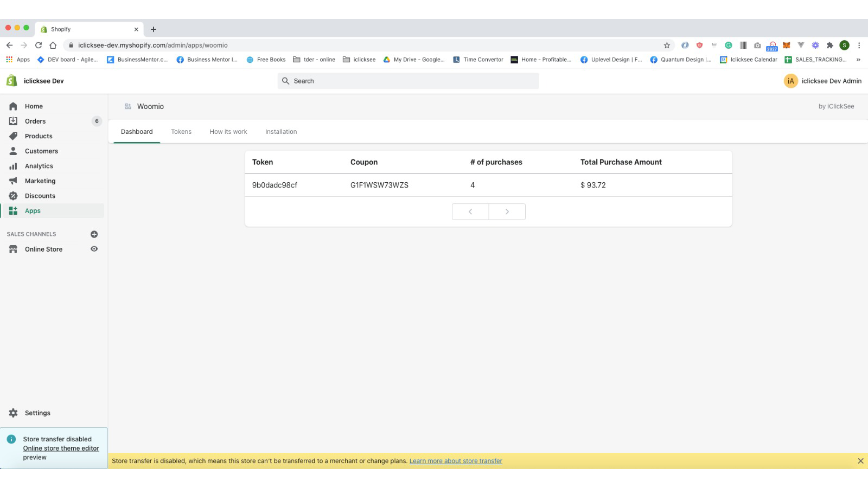Open Orders from the sidebar

35,121
